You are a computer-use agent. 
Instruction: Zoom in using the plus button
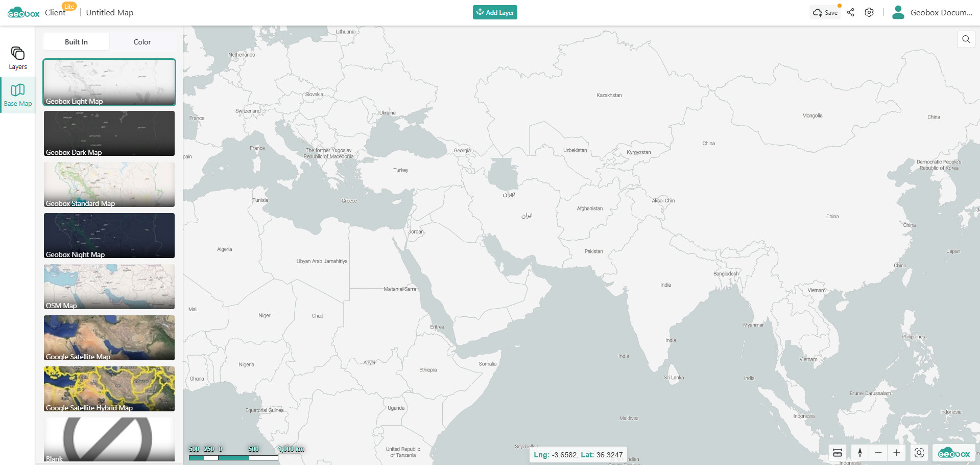coord(897,453)
